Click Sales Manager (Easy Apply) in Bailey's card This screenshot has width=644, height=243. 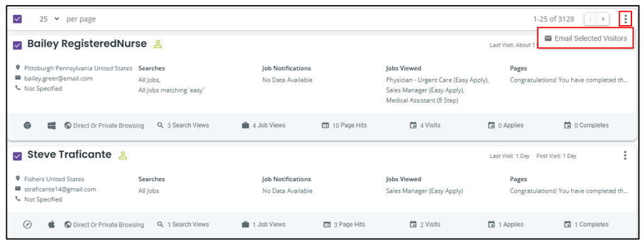click(x=425, y=90)
